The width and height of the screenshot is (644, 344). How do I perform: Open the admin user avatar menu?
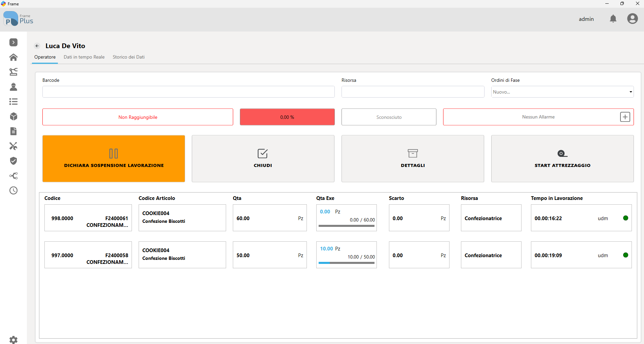(x=632, y=19)
